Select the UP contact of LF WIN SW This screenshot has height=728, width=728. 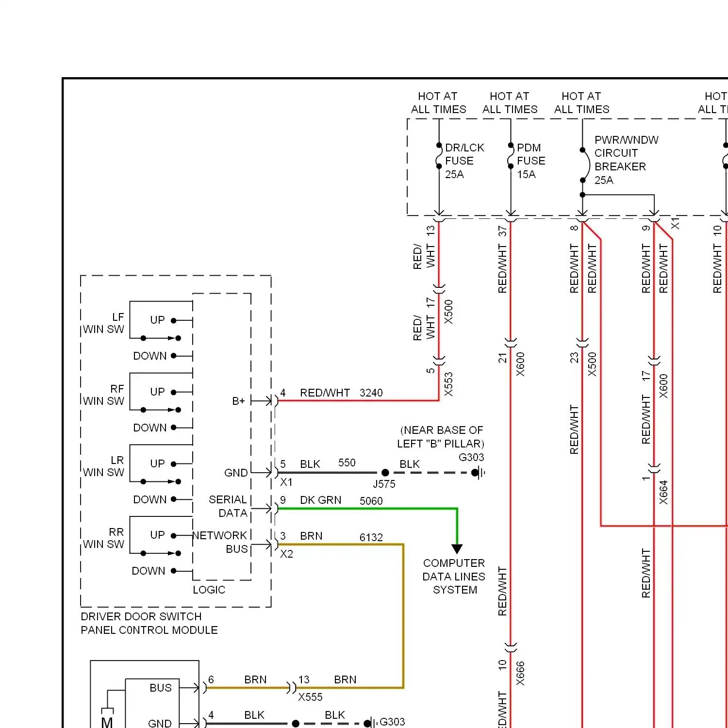pos(174,320)
